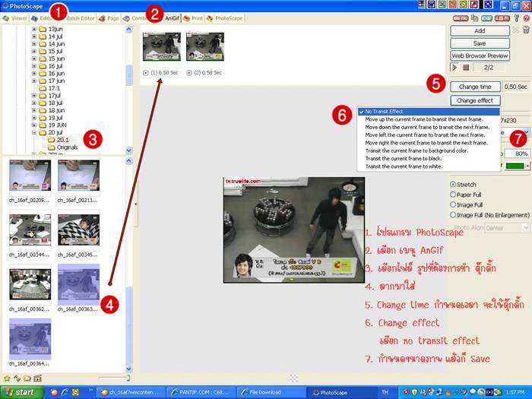Open Web Browser Preview

pyautogui.click(x=480, y=56)
